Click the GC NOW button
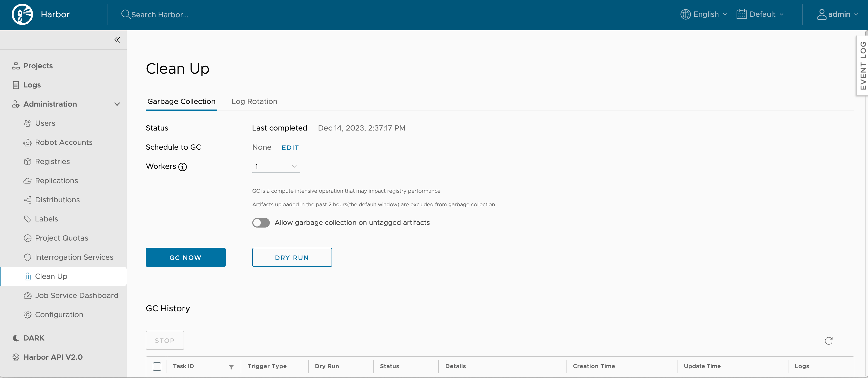Screen dimensions: 868x378 click(x=185, y=258)
